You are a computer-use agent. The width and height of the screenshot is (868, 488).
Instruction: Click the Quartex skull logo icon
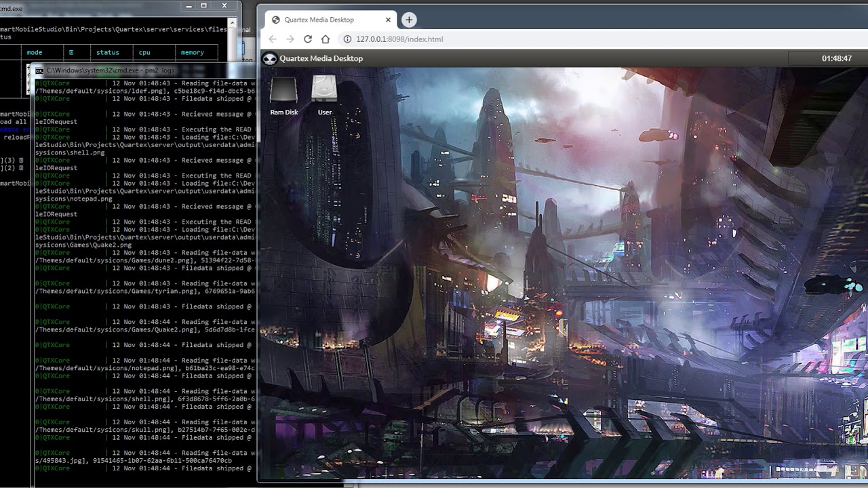tap(270, 59)
